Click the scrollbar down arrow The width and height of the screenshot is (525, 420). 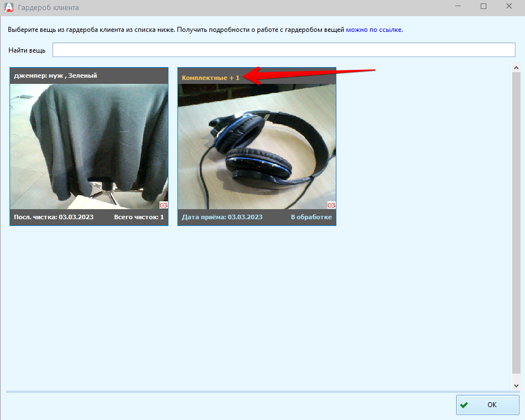click(x=516, y=385)
